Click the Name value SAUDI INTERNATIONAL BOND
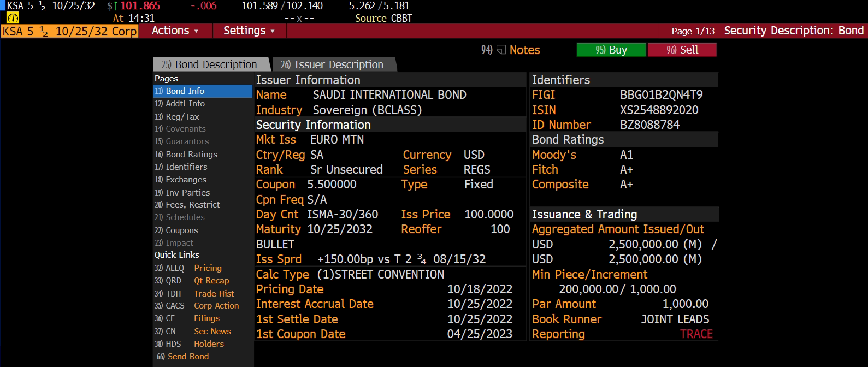Screen dimensions: 868x367 coord(389,95)
